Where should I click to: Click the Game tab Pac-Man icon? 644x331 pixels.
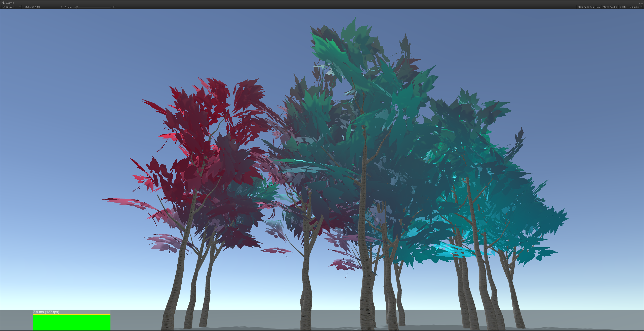point(4,3)
